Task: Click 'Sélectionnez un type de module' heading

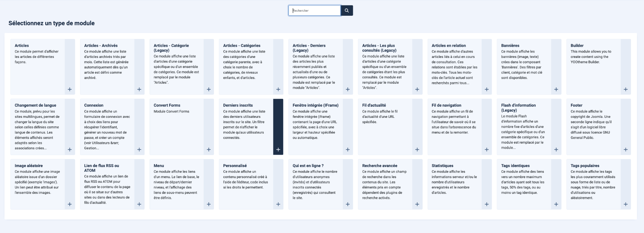Action: click(x=52, y=23)
